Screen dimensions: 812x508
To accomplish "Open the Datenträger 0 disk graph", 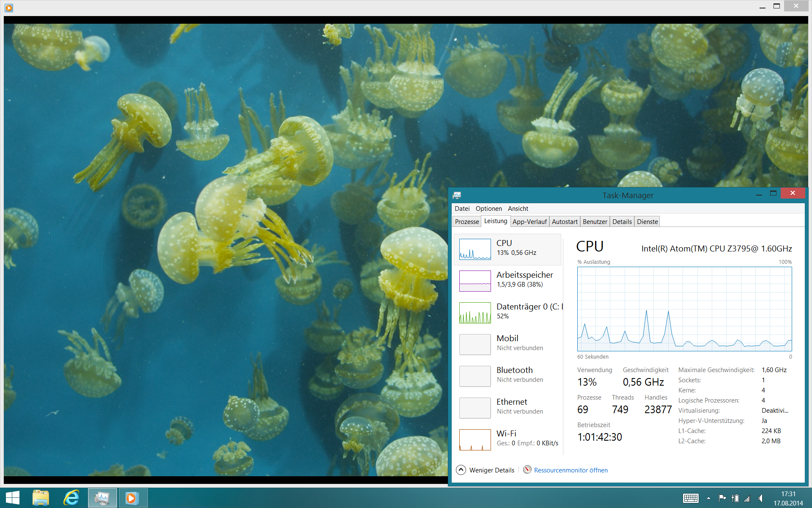I will [475, 313].
